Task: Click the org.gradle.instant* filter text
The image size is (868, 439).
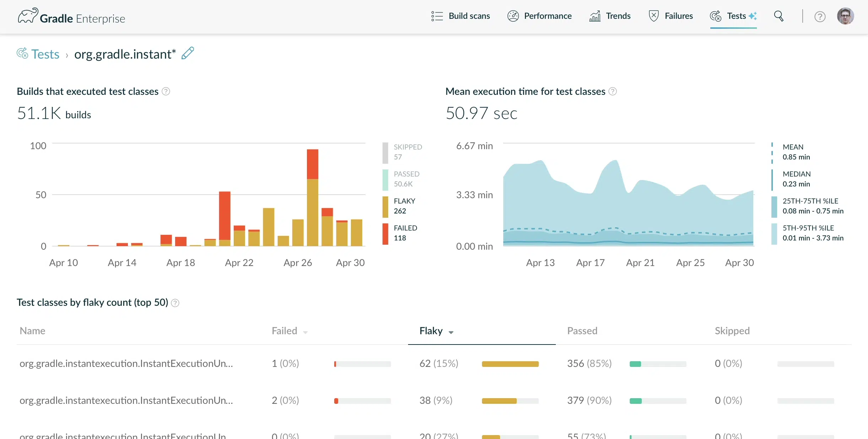Action: [125, 54]
